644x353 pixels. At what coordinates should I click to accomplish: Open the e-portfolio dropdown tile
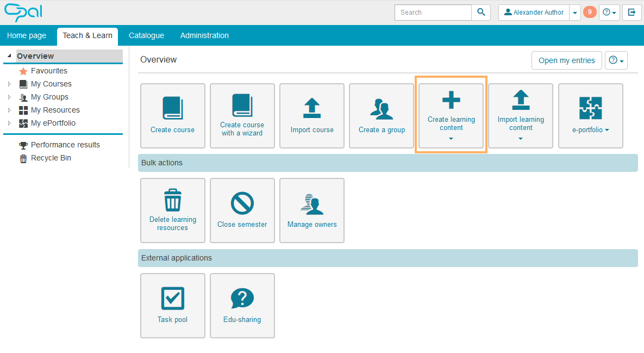tap(590, 116)
